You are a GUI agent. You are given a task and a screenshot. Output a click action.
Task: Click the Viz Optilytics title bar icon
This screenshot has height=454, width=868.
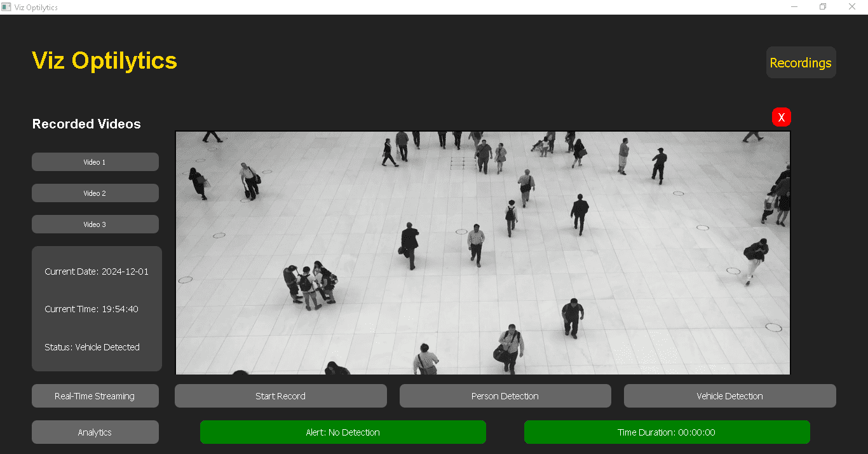click(x=7, y=7)
